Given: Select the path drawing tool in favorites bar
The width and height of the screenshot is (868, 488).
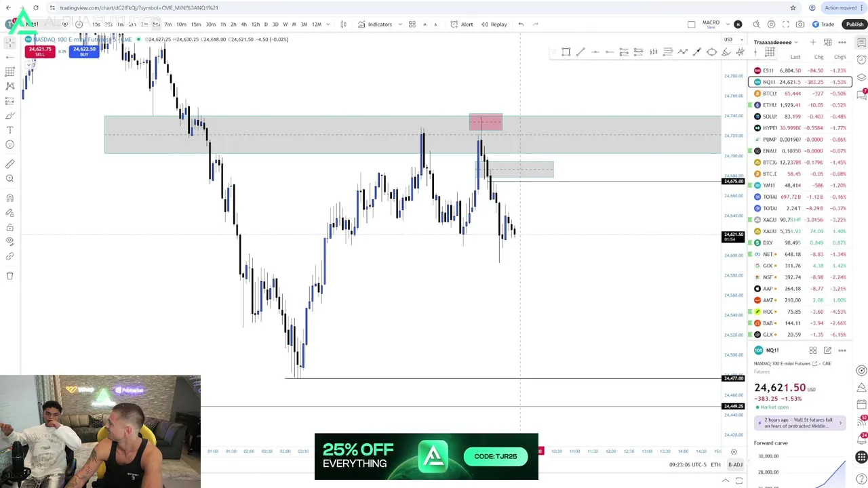Looking at the screenshot, I should click(682, 52).
